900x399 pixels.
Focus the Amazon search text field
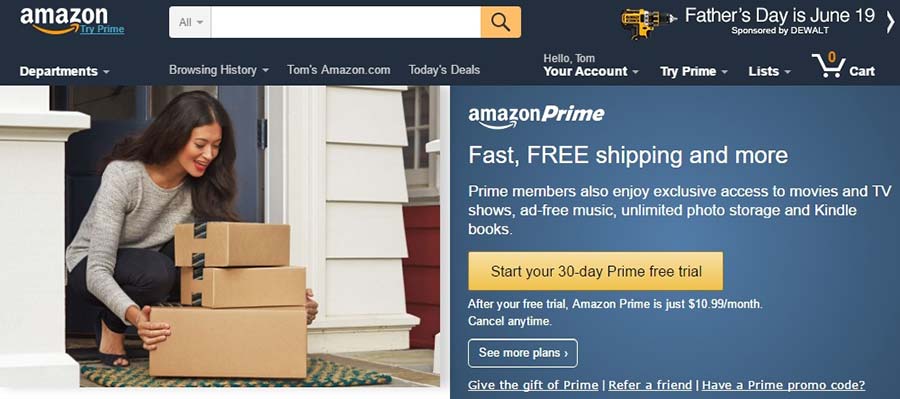[346, 22]
